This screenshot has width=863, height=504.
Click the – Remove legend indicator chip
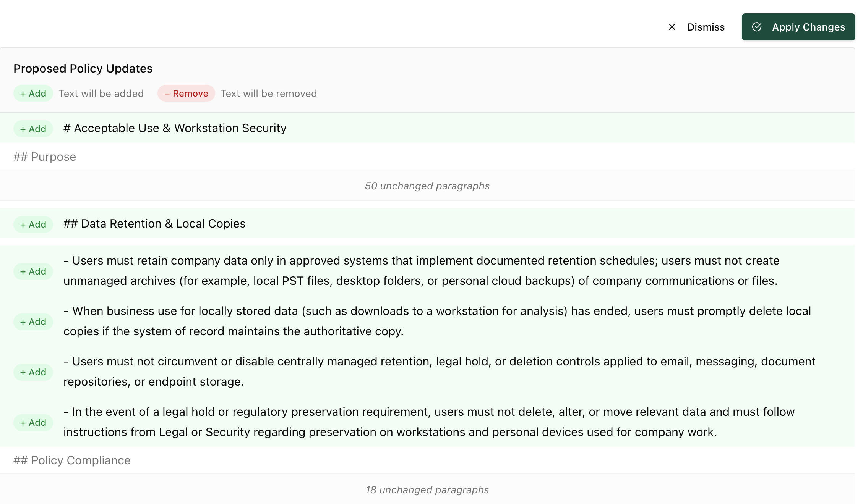pos(186,93)
